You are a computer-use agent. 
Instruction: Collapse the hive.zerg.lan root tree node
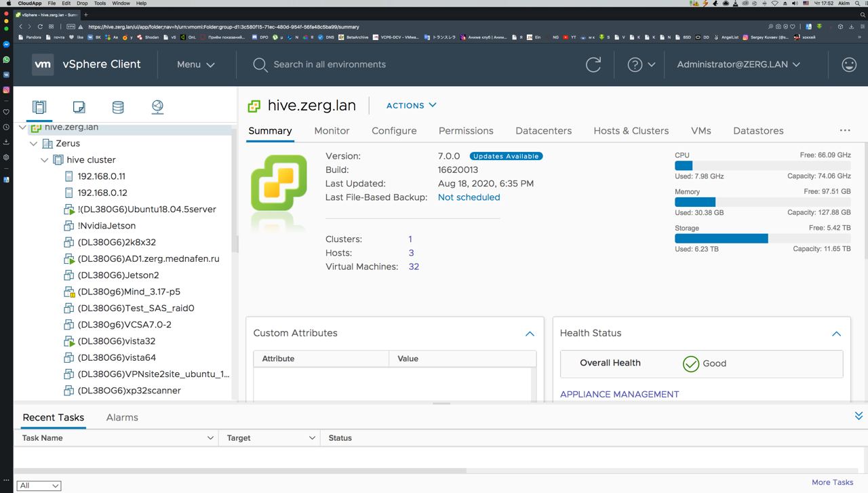coord(22,127)
